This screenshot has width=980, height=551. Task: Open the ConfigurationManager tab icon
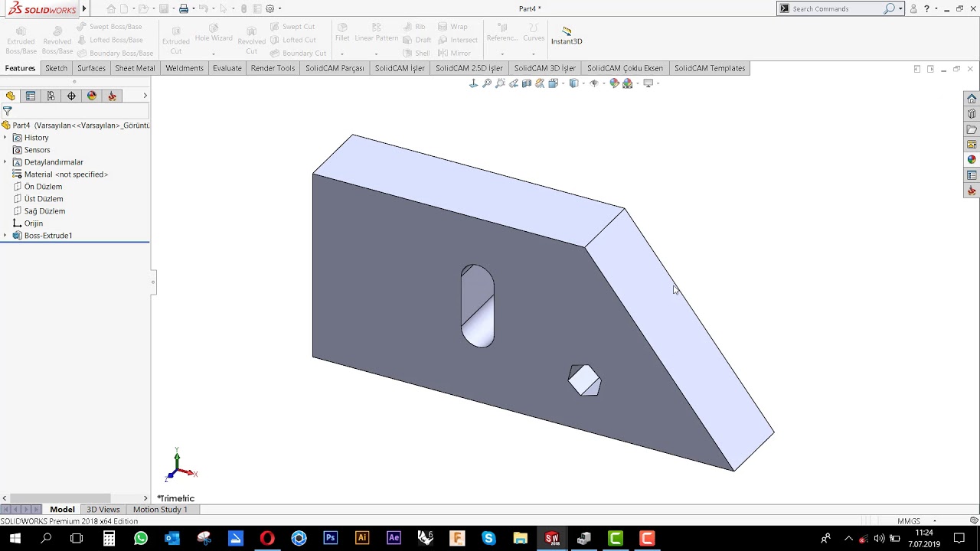point(51,96)
